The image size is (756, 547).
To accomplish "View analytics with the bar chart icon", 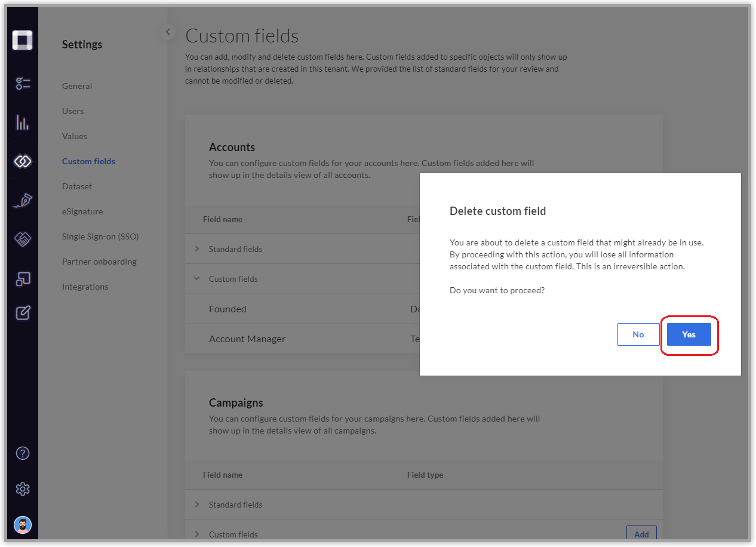I will pyautogui.click(x=23, y=122).
